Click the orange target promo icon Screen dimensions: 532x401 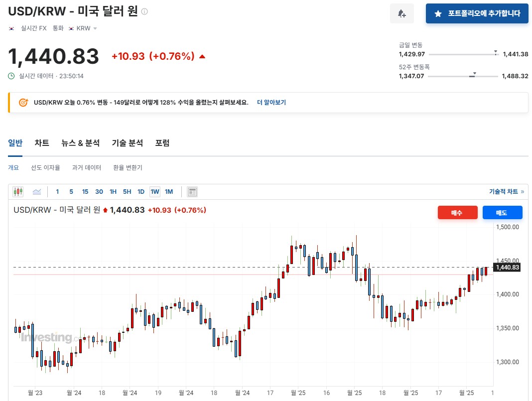[x=23, y=103]
